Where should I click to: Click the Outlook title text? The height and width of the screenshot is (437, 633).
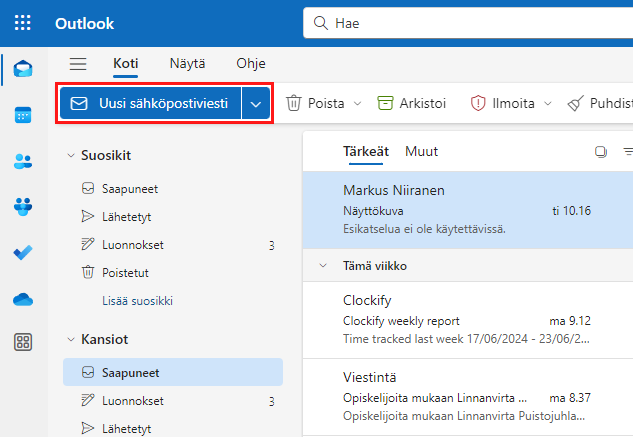coord(84,23)
